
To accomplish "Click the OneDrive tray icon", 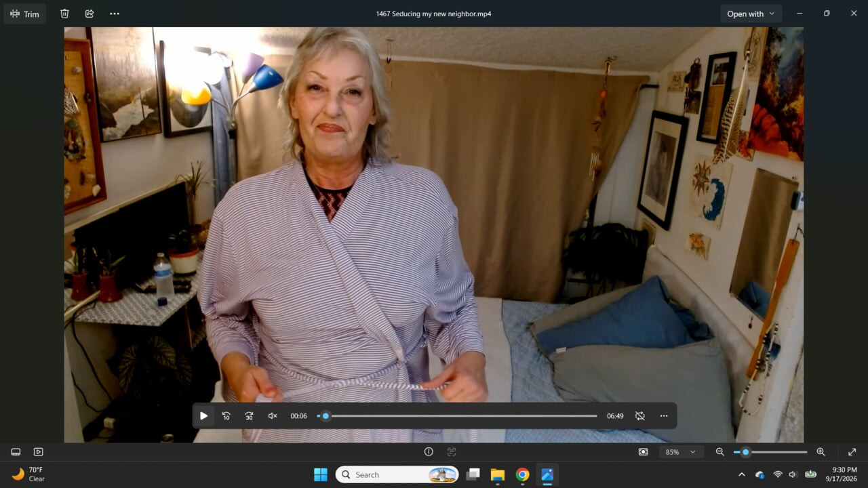I will pyautogui.click(x=759, y=474).
